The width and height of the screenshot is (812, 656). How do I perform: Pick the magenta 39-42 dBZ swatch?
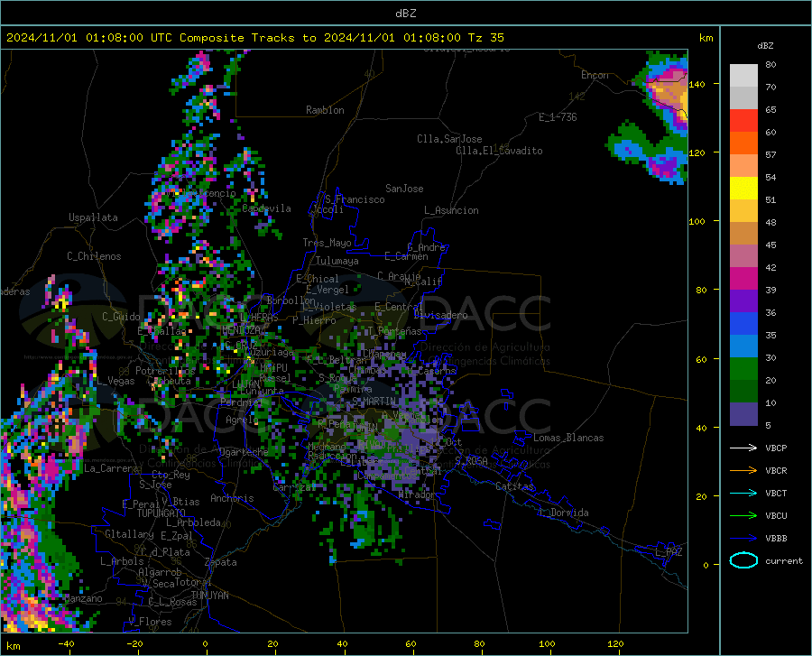coord(743,278)
